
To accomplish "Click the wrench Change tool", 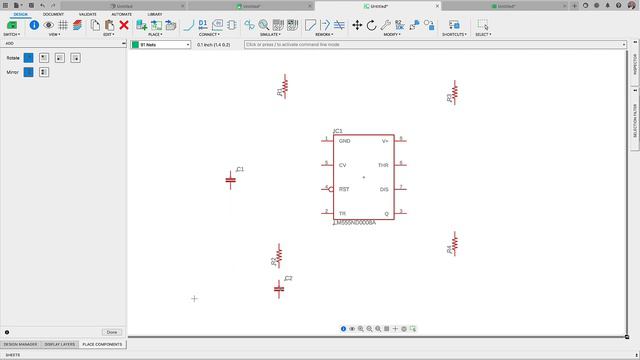I will (x=386, y=25).
